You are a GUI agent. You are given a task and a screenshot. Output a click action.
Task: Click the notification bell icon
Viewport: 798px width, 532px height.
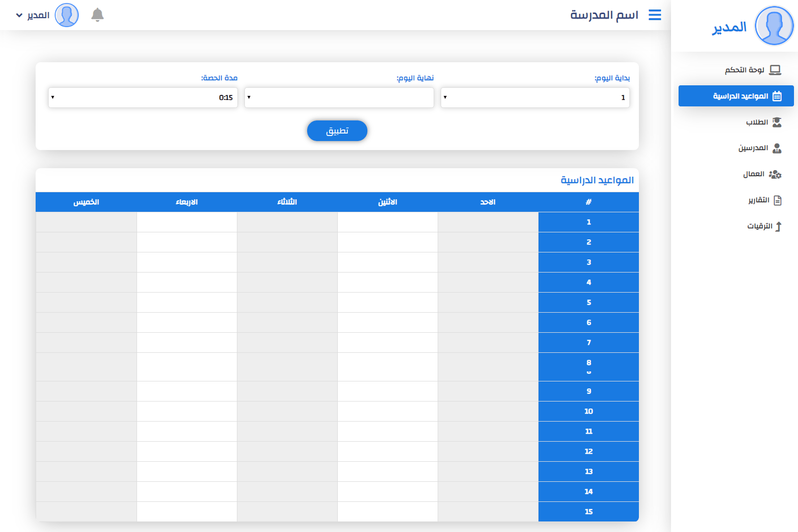[97, 15]
